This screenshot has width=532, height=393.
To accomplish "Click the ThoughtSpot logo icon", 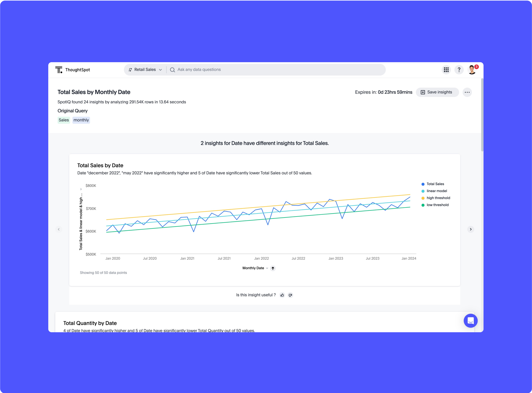I will point(58,70).
